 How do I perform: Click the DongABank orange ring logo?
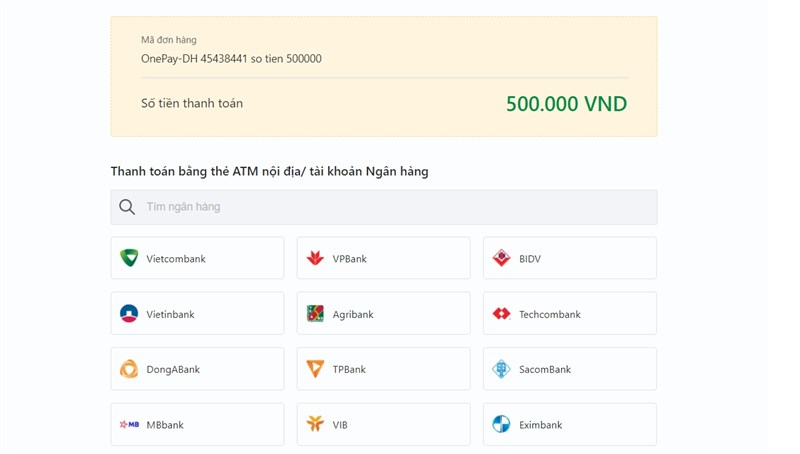[129, 369]
